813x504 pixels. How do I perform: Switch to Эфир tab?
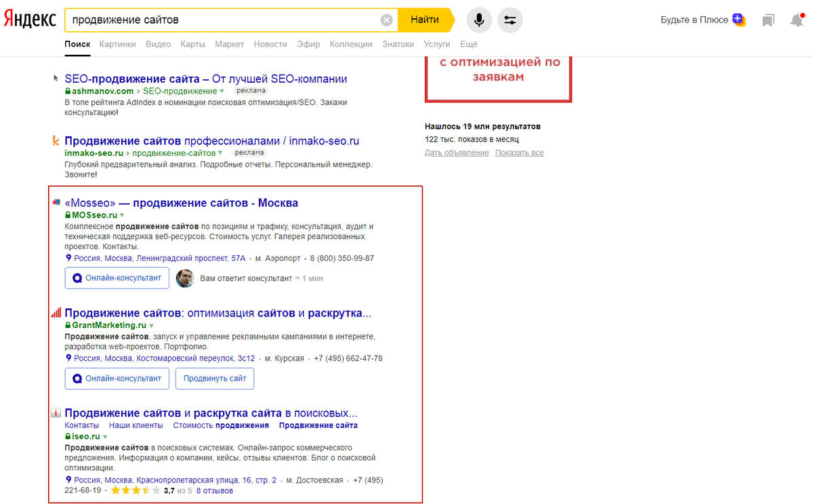(308, 44)
